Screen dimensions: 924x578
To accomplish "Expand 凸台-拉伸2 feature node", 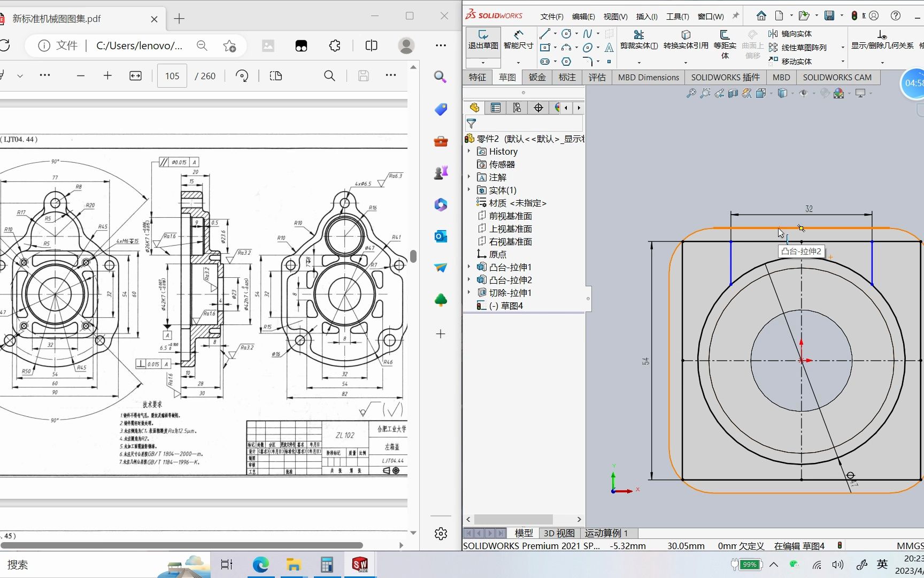I will click(x=469, y=280).
